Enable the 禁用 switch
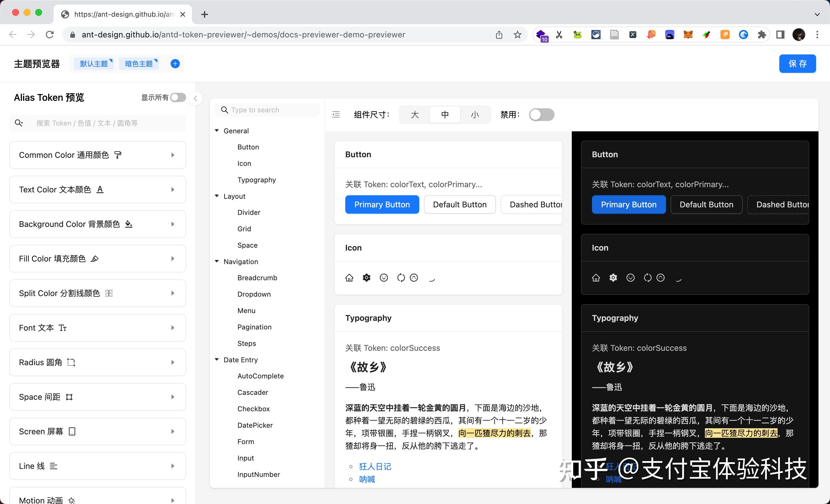This screenshot has height=504, width=830. click(541, 114)
